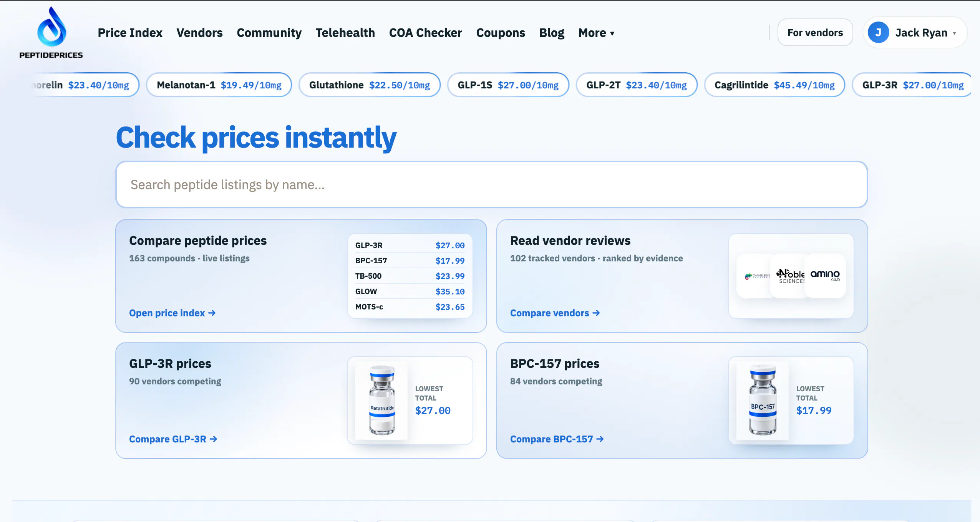
Task: Click the Amino Club vendor logo
Action: click(825, 275)
